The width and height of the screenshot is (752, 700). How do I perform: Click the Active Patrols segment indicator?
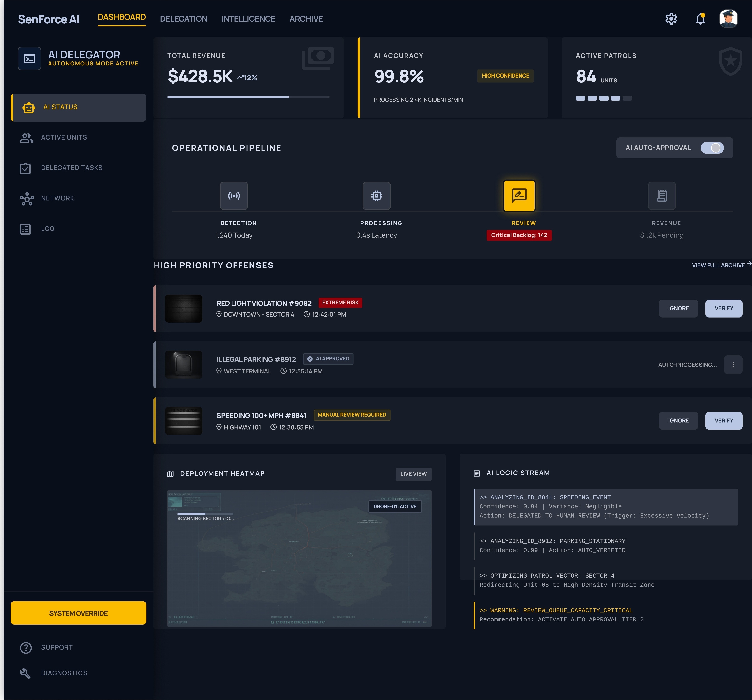[604, 98]
